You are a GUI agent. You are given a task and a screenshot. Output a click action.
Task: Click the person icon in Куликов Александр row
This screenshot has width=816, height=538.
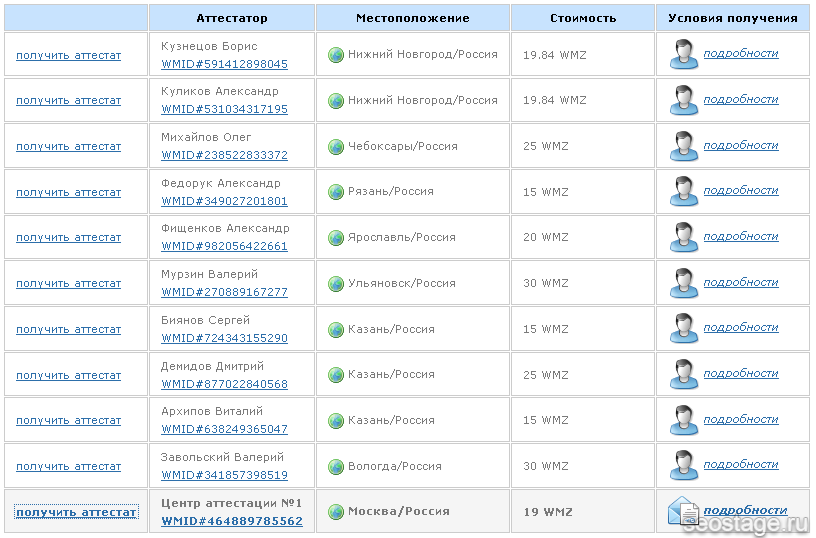click(684, 100)
